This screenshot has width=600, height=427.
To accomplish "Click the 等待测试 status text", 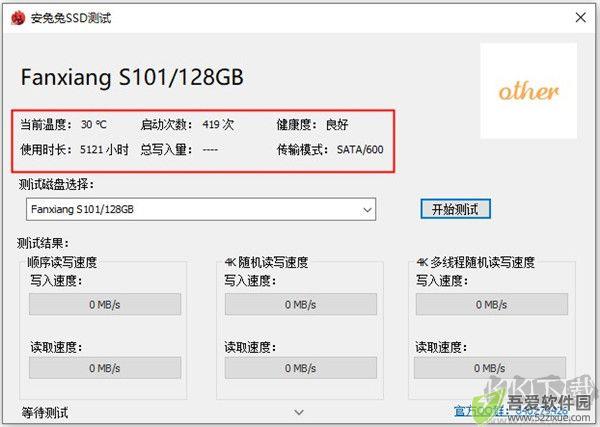I will [45, 412].
